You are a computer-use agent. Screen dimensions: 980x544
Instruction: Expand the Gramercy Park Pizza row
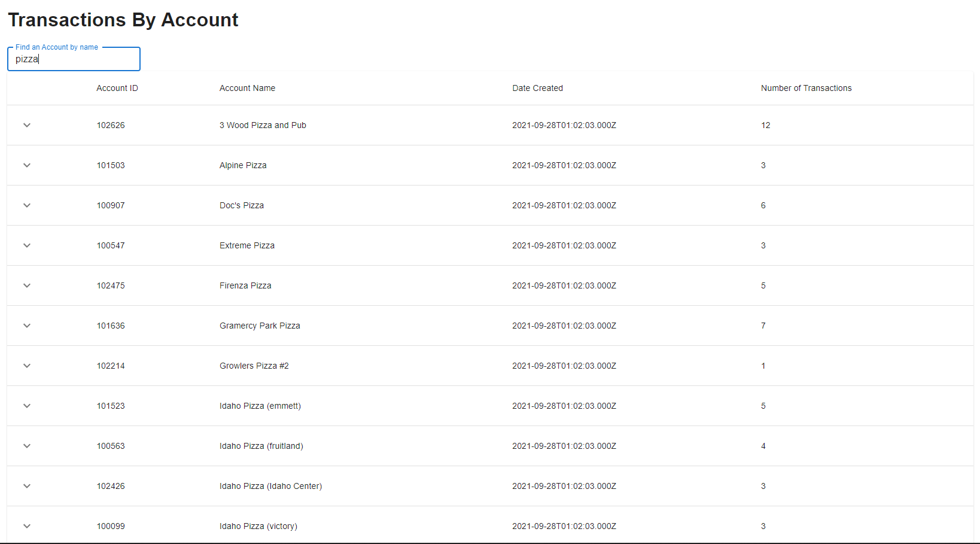click(x=27, y=326)
